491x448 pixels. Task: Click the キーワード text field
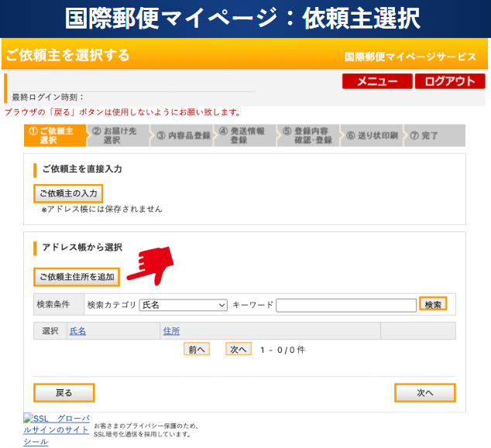click(x=346, y=305)
